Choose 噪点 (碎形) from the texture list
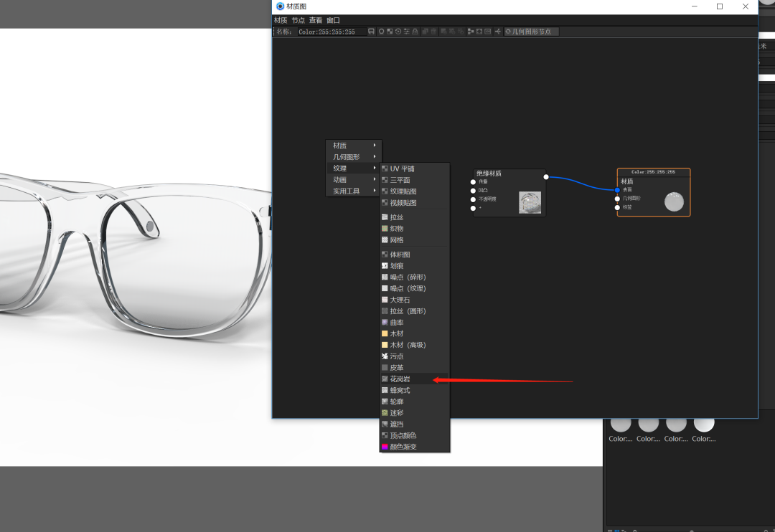This screenshot has width=775, height=532. click(415, 277)
